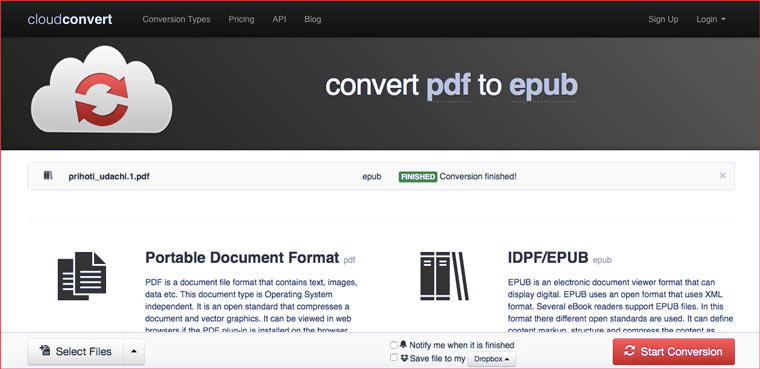Image resolution: width=760 pixels, height=369 pixels.
Task: Go to the API page
Action: pyautogui.click(x=279, y=19)
